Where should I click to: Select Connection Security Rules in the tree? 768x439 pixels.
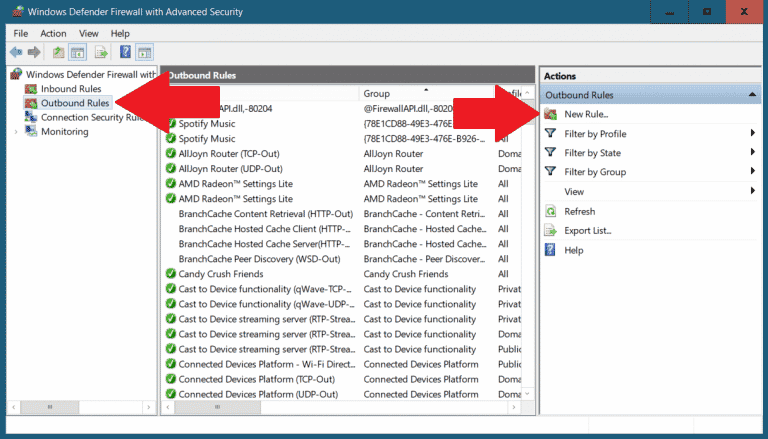[92, 117]
